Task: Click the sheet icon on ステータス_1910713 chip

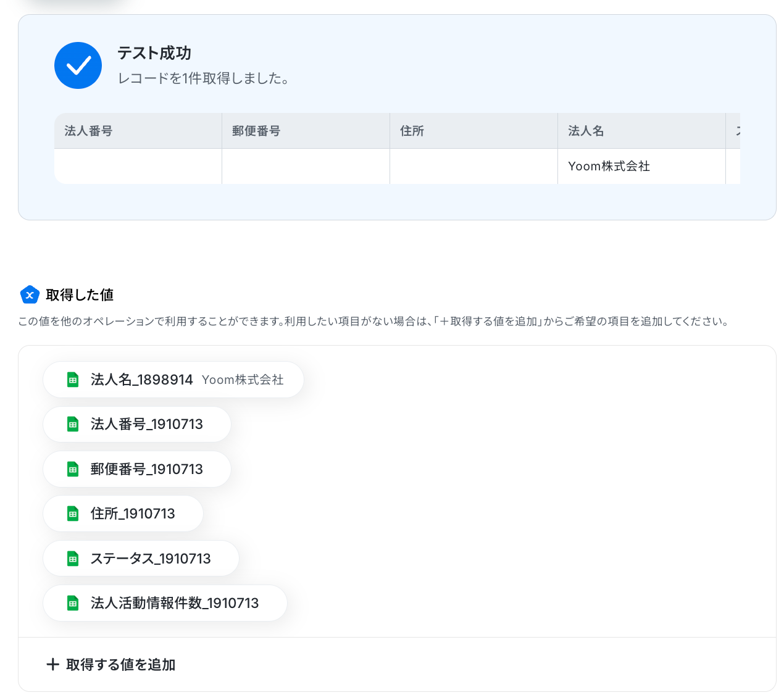Action: click(73, 559)
